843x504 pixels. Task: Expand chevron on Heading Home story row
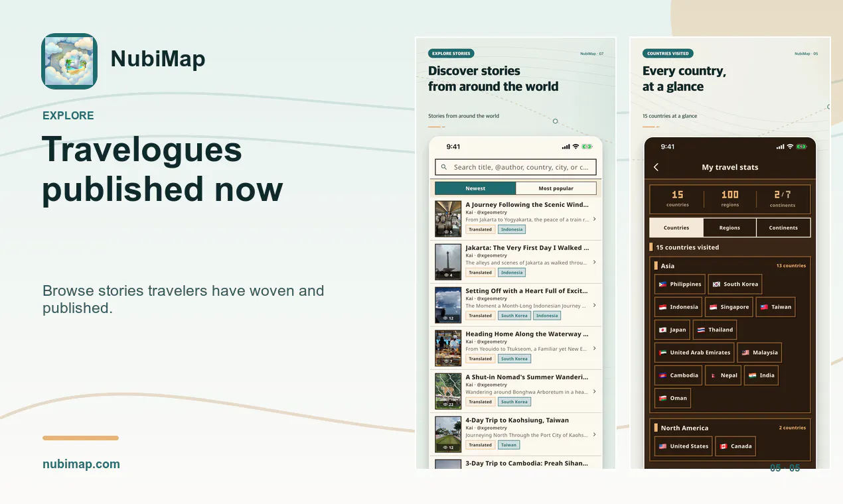[x=594, y=348]
